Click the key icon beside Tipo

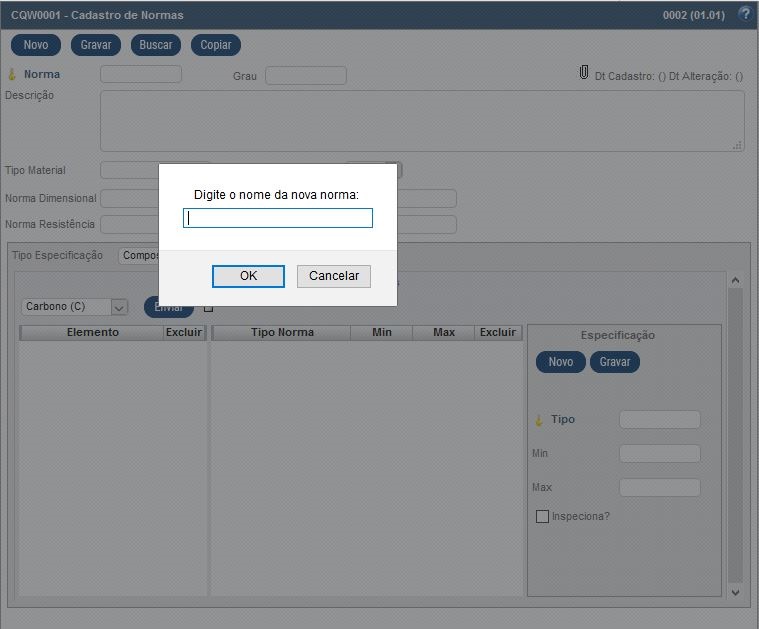(x=539, y=420)
